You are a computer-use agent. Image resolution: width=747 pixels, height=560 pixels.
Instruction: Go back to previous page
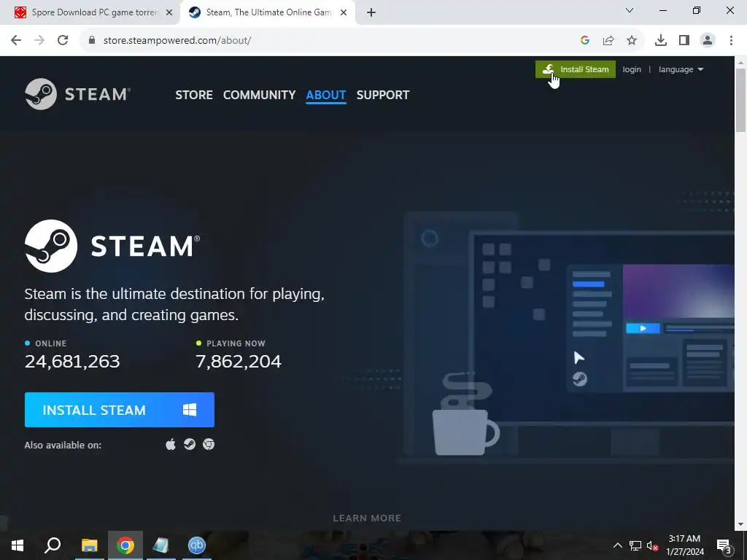(16, 41)
